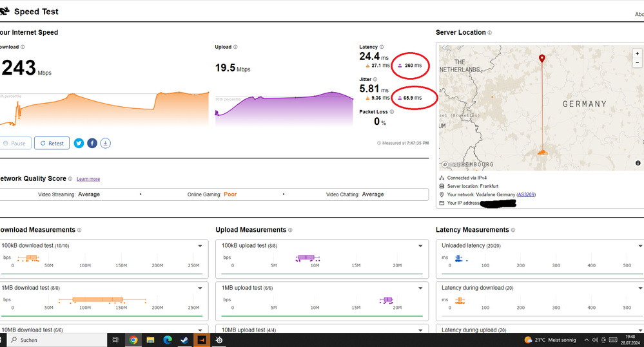The width and height of the screenshot is (644, 347).
Task: Click the Retest button
Action: tap(52, 143)
